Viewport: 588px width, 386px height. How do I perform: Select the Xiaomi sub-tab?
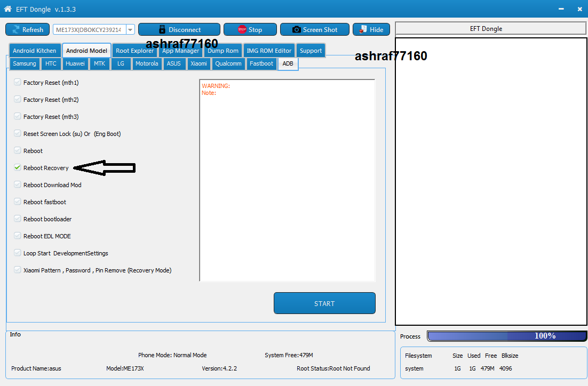coord(198,63)
